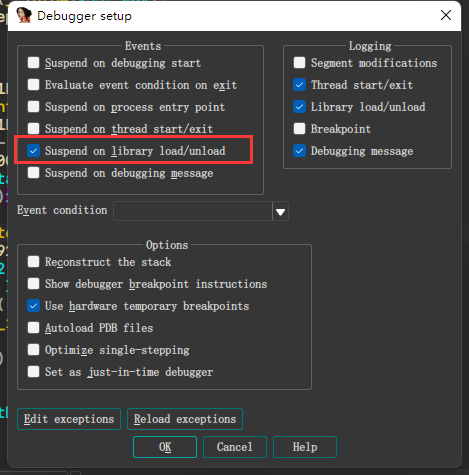Open Edit exceptions dialog
This screenshot has width=469, height=475.
coord(69,419)
